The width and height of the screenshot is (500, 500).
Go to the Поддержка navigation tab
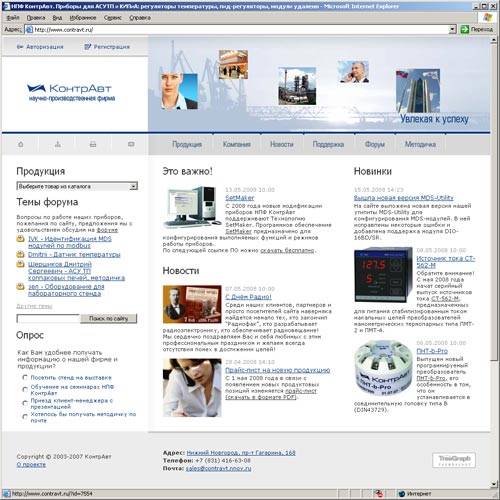[328, 144]
